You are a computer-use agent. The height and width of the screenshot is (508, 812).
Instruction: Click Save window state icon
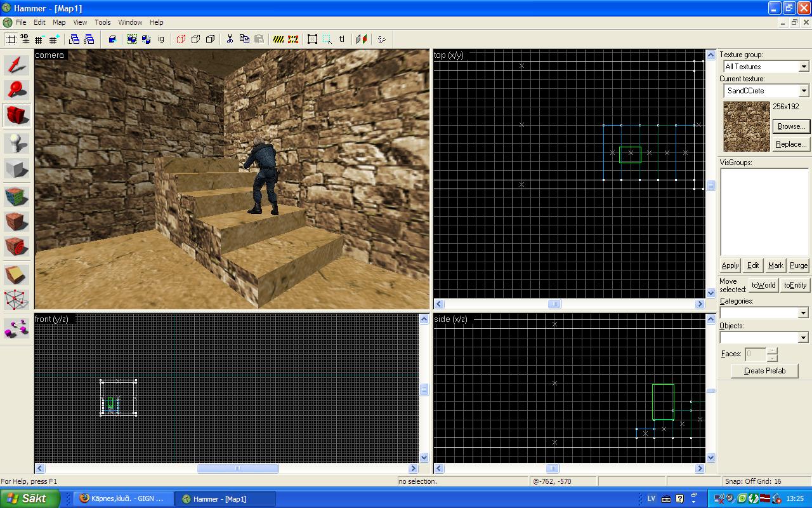[x=89, y=39]
